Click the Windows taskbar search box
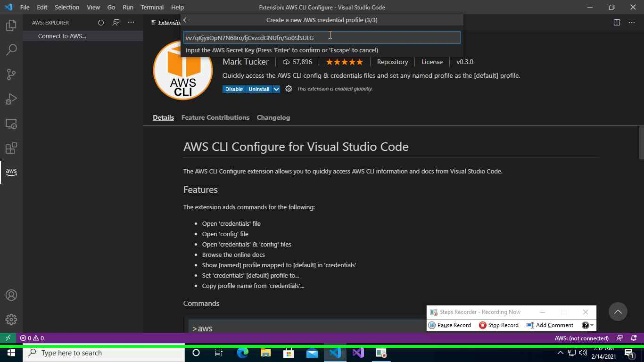This screenshot has height=362, width=644. [103, 353]
